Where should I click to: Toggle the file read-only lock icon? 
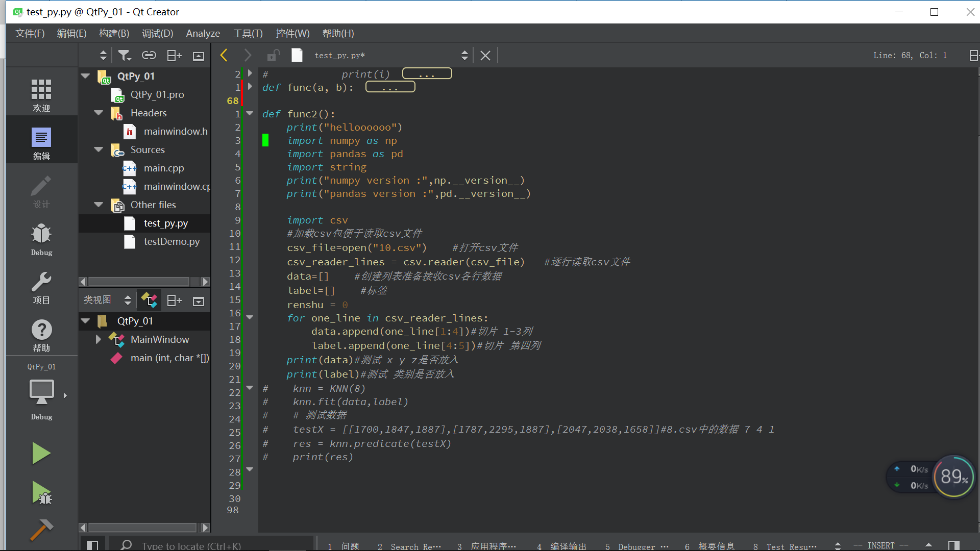click(273, 56)
